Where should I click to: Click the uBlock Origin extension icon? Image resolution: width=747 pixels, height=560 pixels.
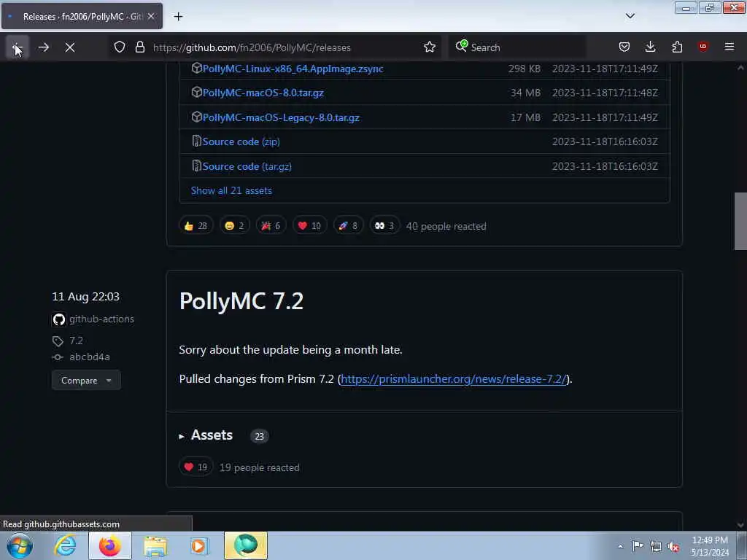(x=703, y=47)
